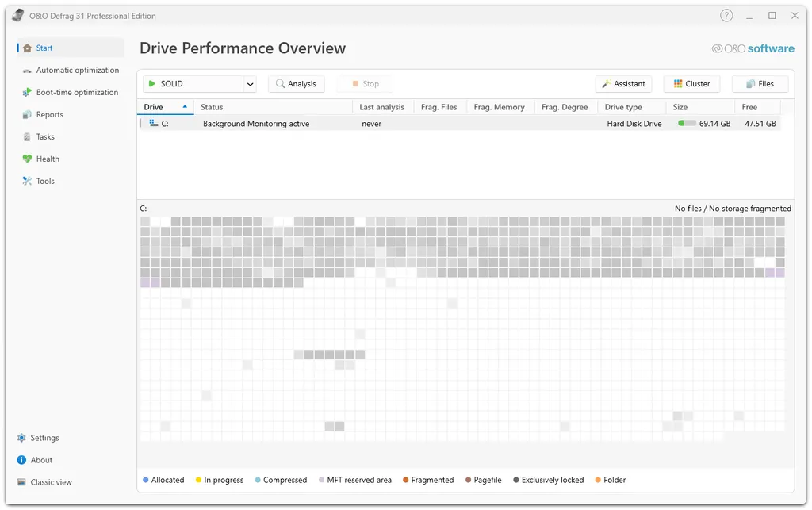Click the In progress yellow legend dot
The height and width of the screenshot is (510, 812).
pos(198,480)
